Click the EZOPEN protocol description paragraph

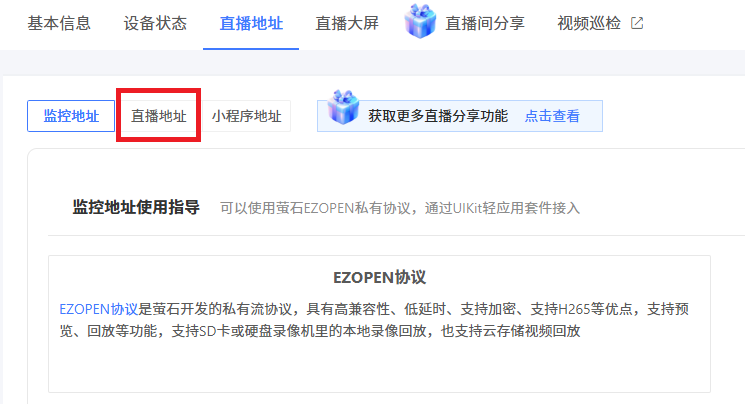click(x=374, y=320)
